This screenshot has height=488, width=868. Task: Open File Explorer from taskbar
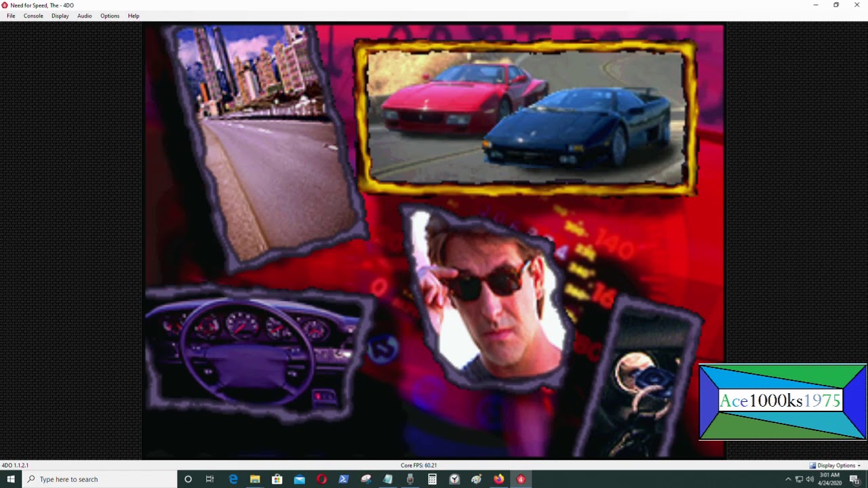coord(255,479)
